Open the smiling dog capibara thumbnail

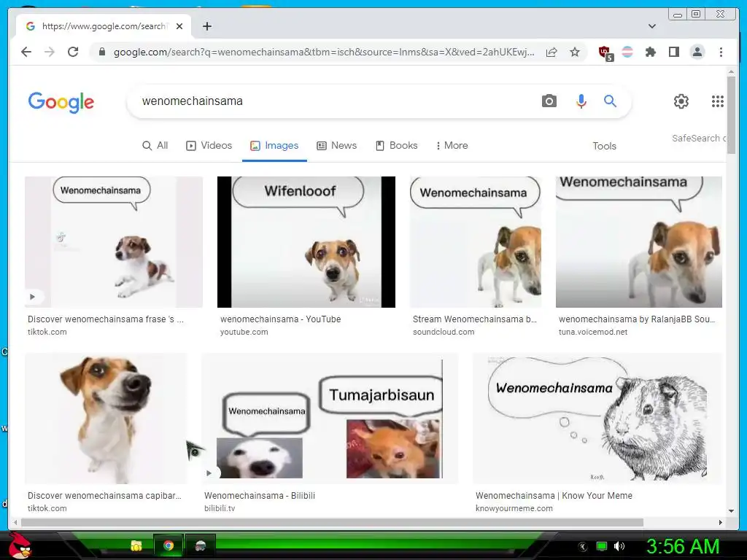pos(106,419)
